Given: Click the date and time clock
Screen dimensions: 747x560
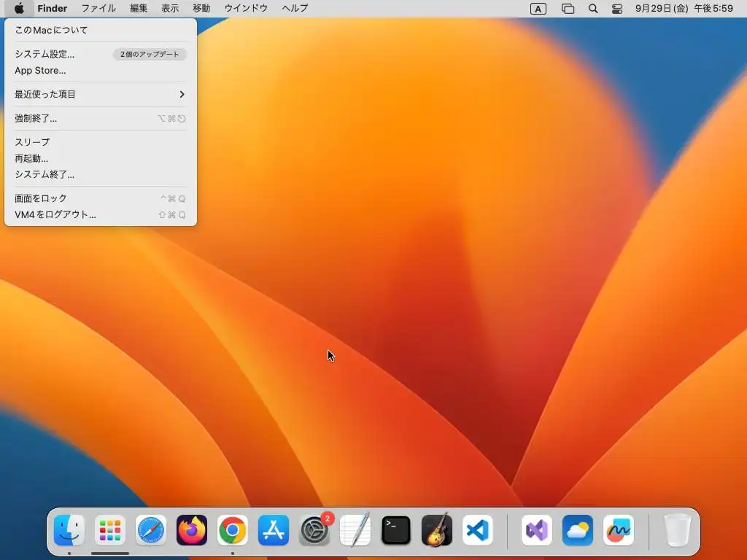Looking at the screenshot, I should click(x=684, y=8).
